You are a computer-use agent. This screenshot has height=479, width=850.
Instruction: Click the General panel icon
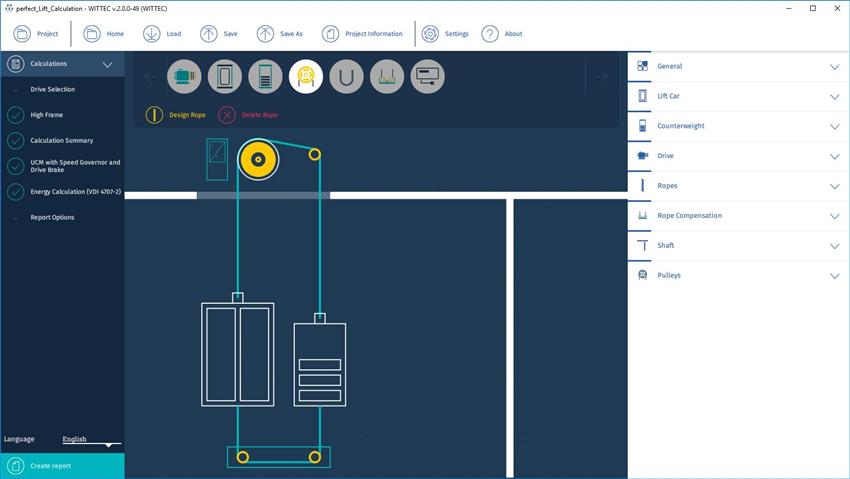coord(642,66)
